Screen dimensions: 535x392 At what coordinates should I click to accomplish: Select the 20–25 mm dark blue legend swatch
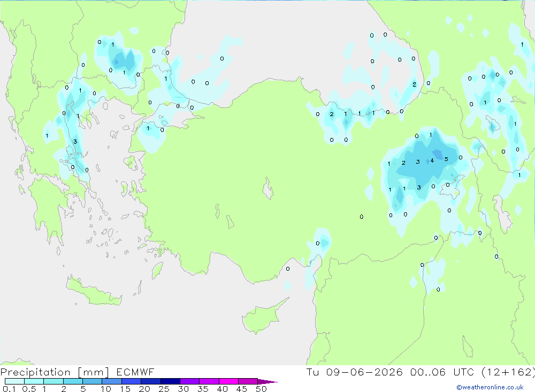(x=150, y=381)
